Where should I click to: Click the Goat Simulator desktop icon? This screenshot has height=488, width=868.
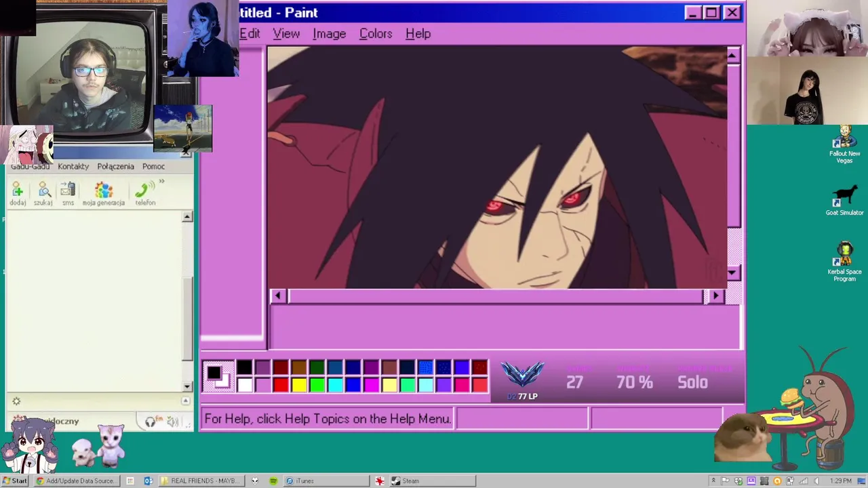click(844, 201)
